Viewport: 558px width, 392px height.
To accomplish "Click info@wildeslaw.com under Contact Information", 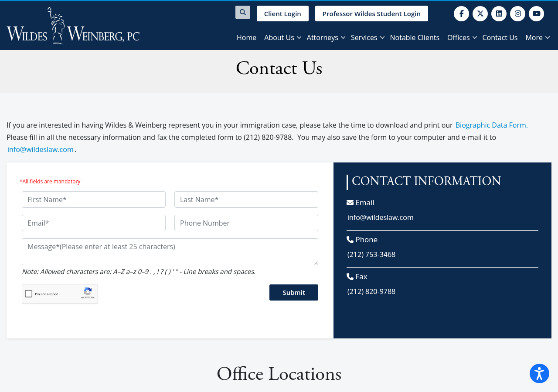I will [381, 217].
